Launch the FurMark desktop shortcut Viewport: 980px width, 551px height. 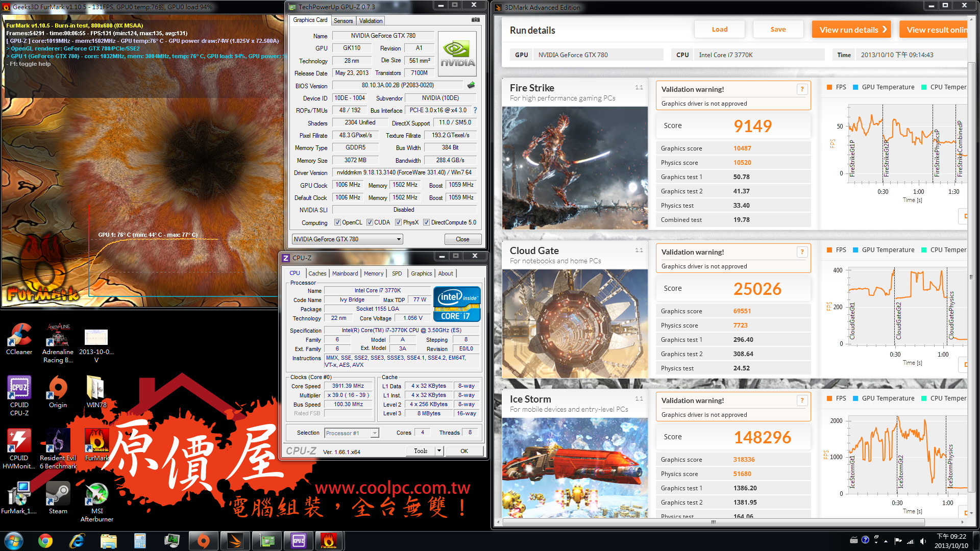(x=96, y=445)
